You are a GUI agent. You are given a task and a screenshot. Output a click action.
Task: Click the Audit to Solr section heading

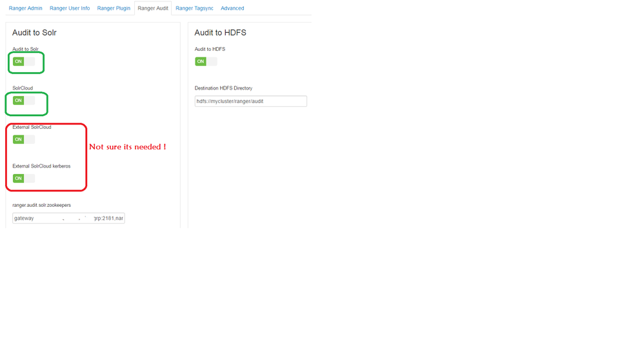pos(34,33)
